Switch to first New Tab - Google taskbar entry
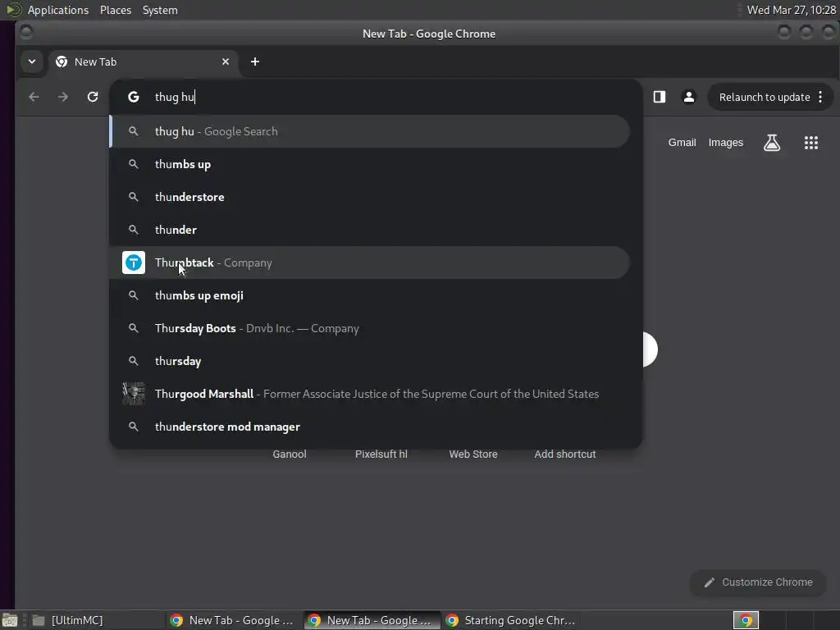 (x=234, y=620)
